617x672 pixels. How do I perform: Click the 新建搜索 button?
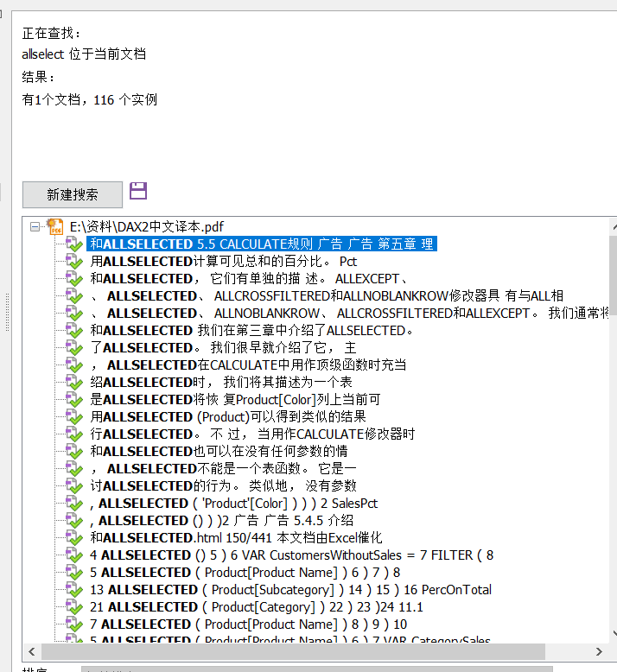tap(73, 194)
